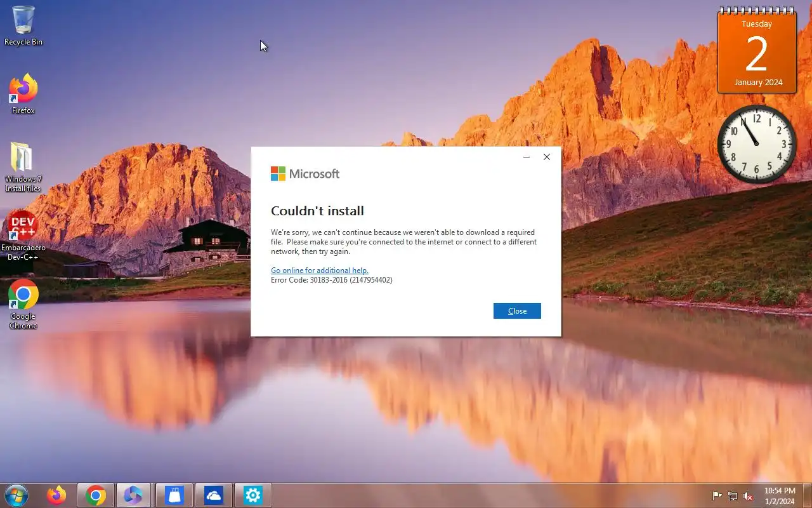Select the Embarcadero Dev-C++ desktop shortcut
Screen dimensions: 812x508
(23, 236)
